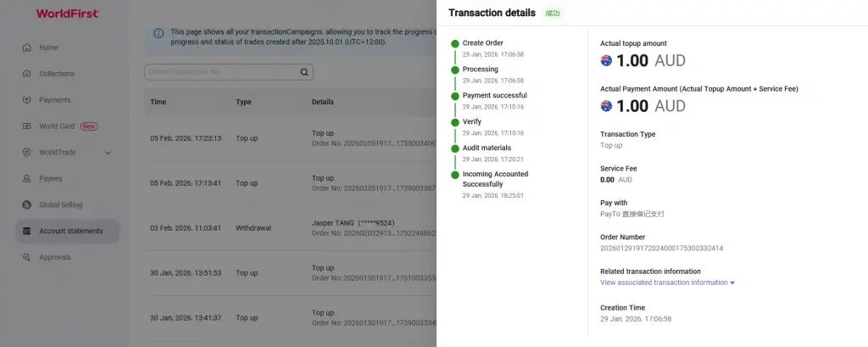The image size is (868, 347).
Task: Click the Approvals sidebar icon
Action: [x=27, y=257]
